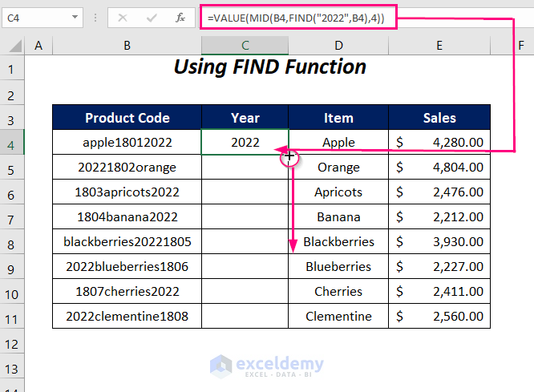Click the Cancel formula X icon

tap(123, 17)
